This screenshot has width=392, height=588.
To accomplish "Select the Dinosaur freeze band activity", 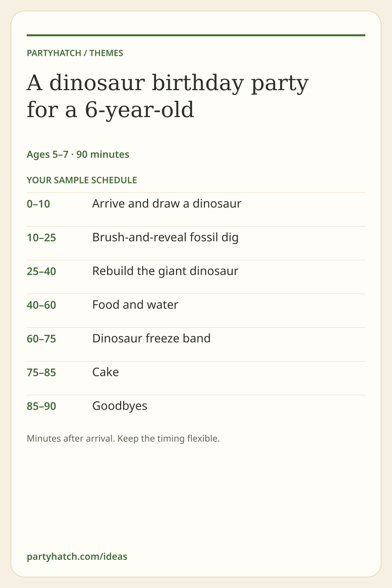I will point(151,338).
